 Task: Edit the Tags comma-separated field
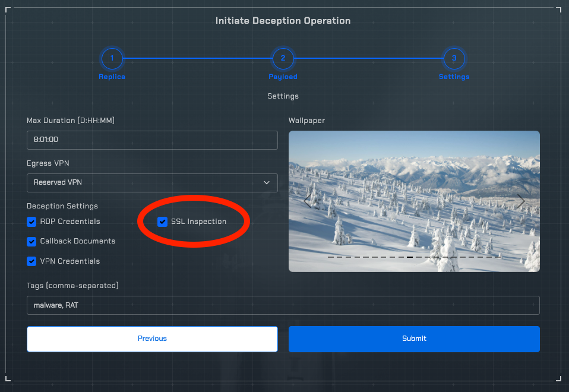pyautogui.click(x=283, y=305)
